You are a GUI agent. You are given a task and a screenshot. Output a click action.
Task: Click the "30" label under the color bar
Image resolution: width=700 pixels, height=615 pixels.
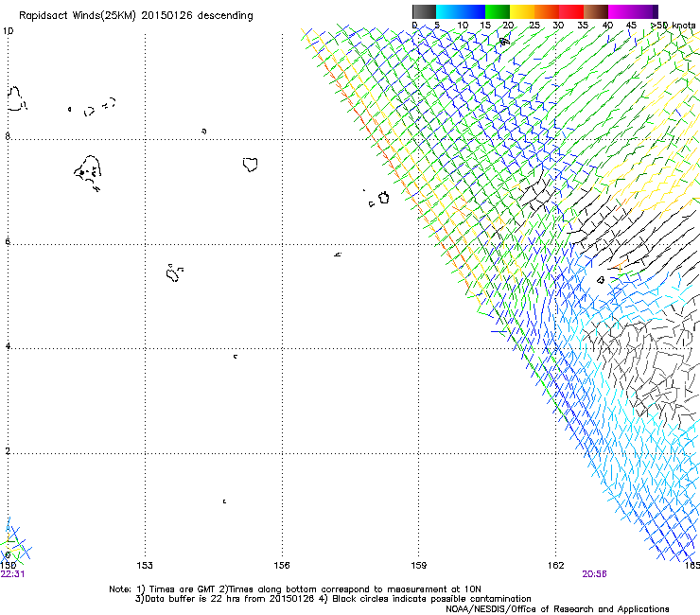click(558, 26)
